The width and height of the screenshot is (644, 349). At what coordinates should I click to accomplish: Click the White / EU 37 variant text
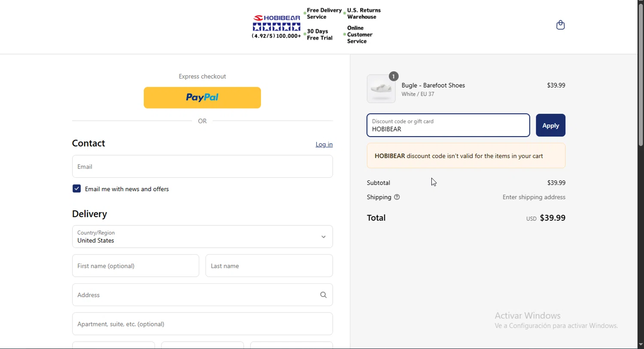click(418, 94)
